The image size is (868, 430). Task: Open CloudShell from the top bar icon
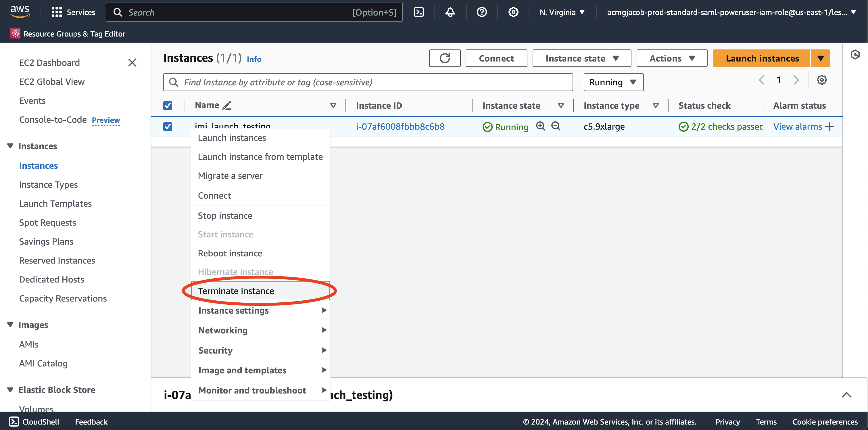click(x=419, y=12)
